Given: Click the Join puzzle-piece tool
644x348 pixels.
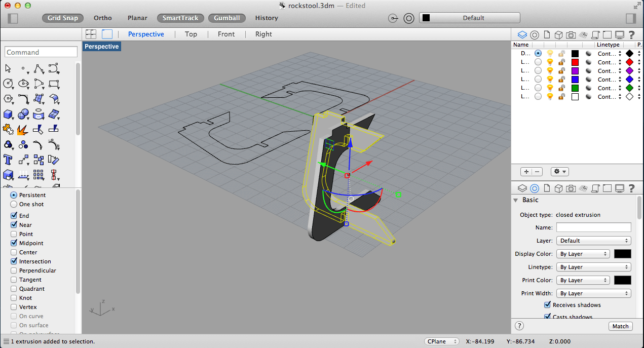Looking at the screenshot, I should point(8,129).
